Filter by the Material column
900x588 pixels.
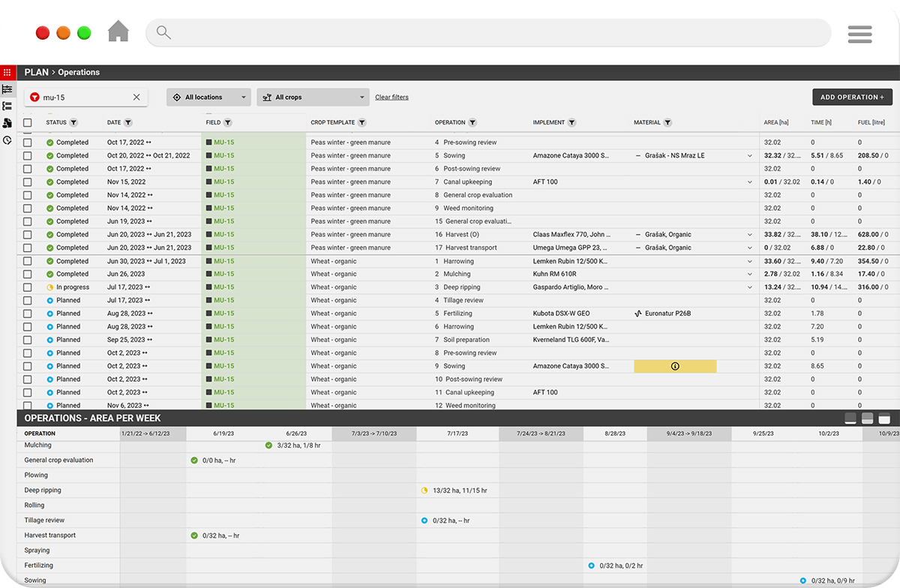click(667, 122)
